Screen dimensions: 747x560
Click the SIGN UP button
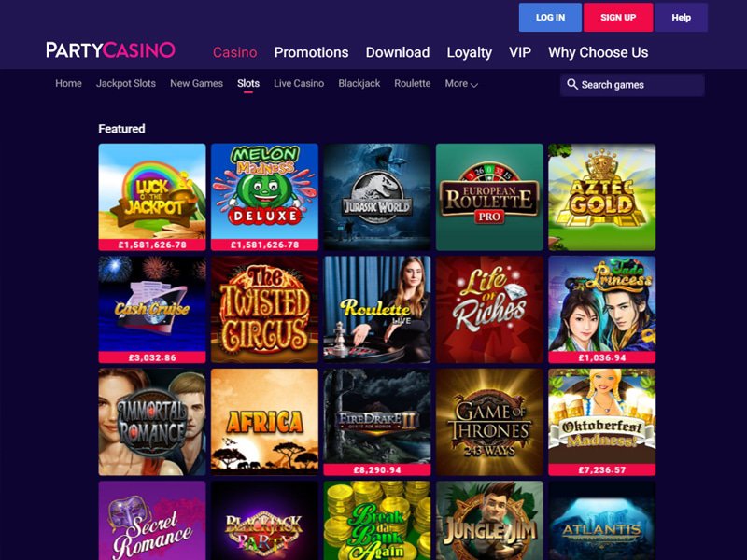pos(618,18)
